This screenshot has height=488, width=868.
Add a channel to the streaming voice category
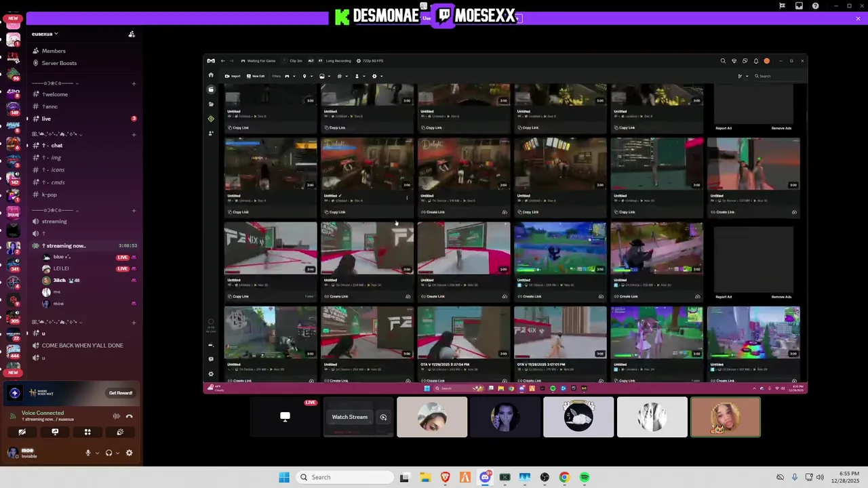[x=134, y=210]
